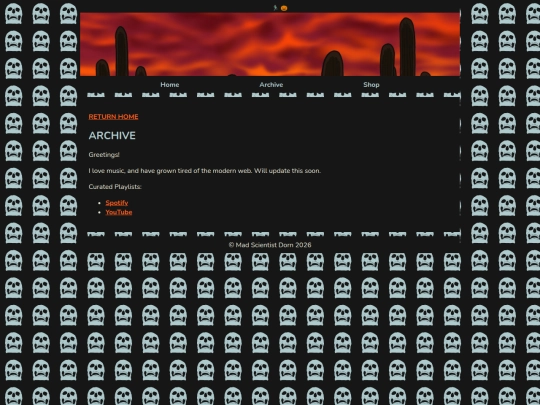The height and width of the screenshot is (405, 540).
Task: Open the Spotify playlist link
Action: point(117,203)
